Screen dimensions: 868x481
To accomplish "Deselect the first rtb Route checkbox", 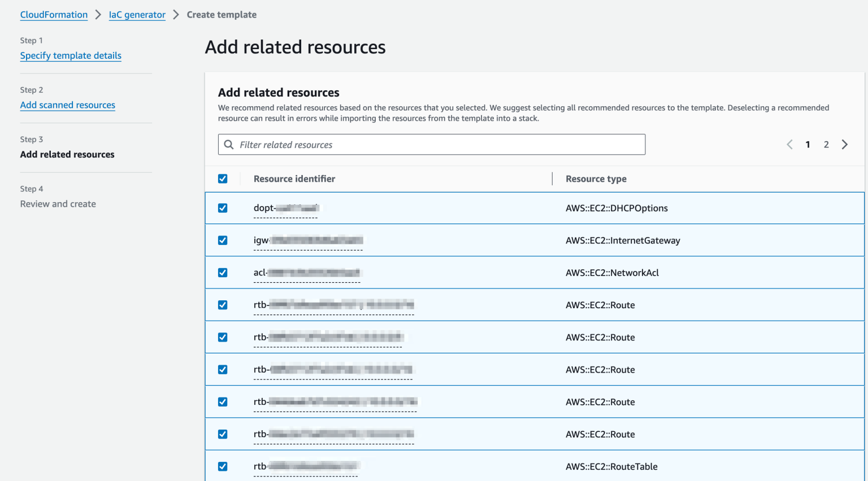I will [223, 304].
